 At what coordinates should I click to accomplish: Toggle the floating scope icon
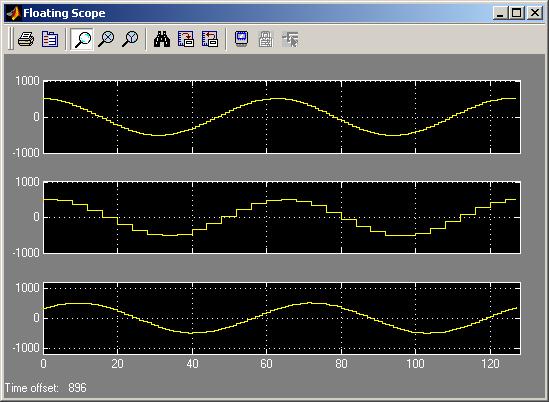(x=242, y=39)
